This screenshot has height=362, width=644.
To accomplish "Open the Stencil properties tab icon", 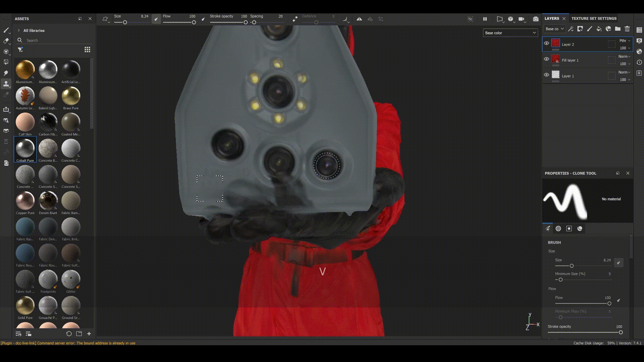I will 569,229.
